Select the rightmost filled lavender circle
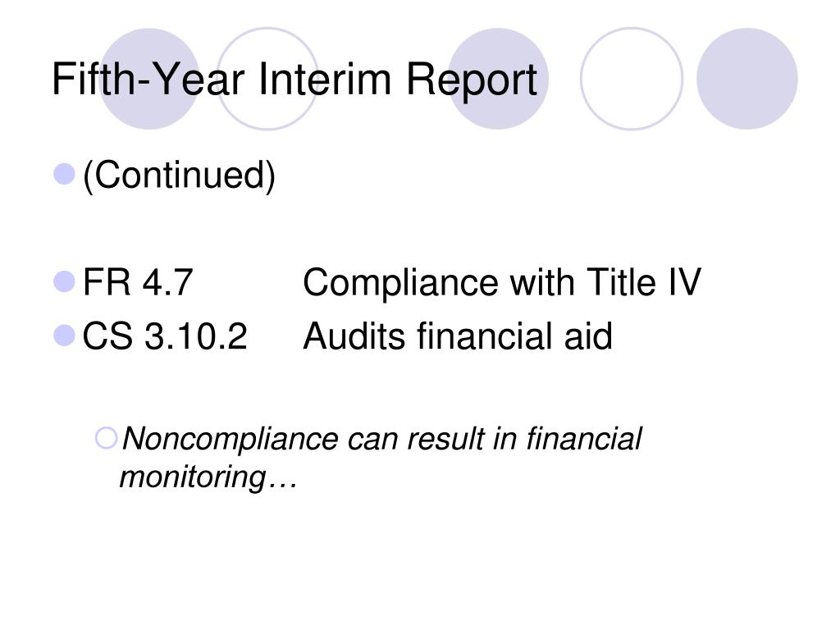840x630 pixels. pyautogui.click(x=746, y=79)
